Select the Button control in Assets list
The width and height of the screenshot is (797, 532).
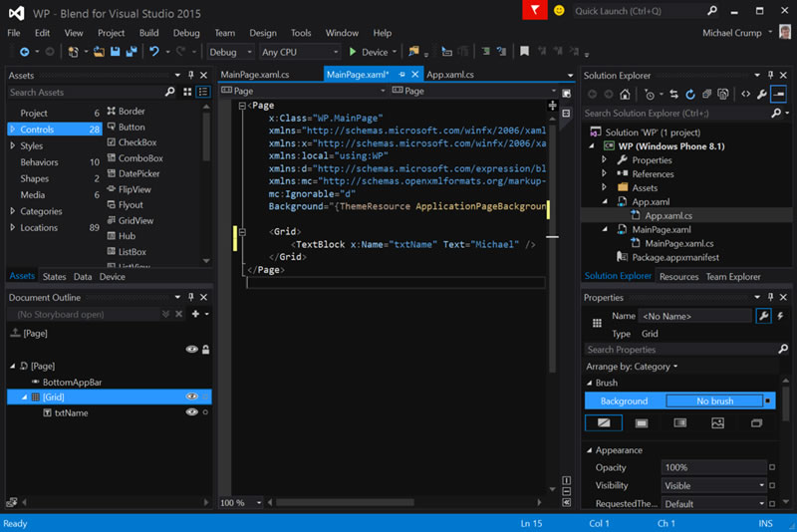[131, 128]
